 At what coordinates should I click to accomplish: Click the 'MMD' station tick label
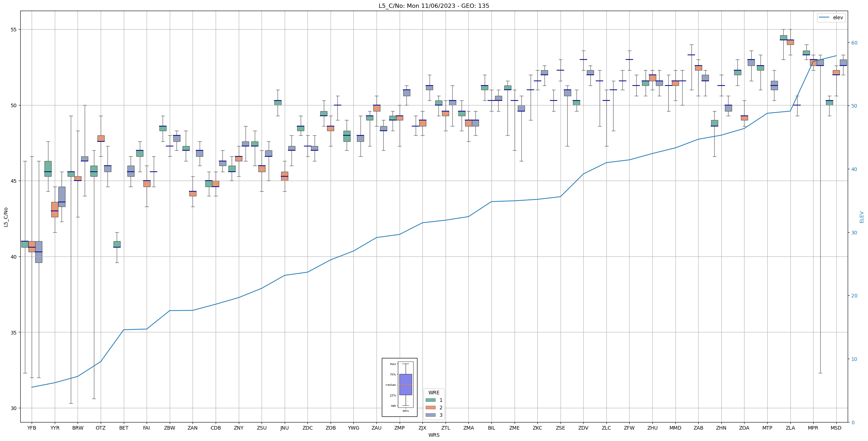click(x=675, y=428)
